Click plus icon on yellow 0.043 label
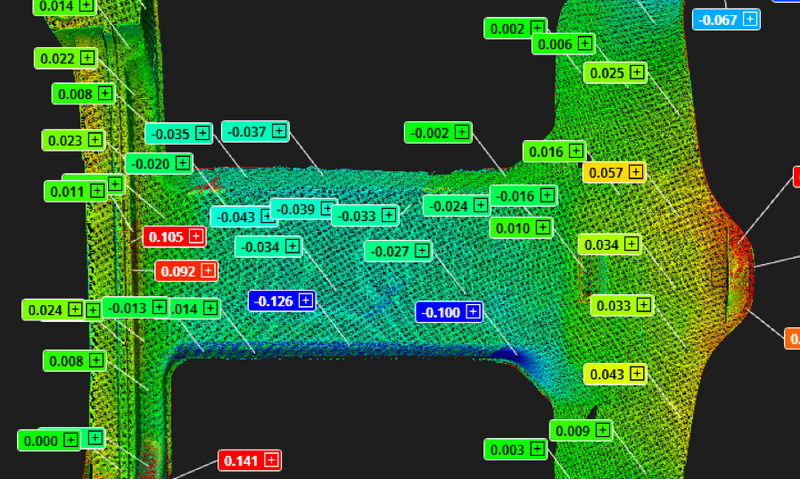 [637, 373]
